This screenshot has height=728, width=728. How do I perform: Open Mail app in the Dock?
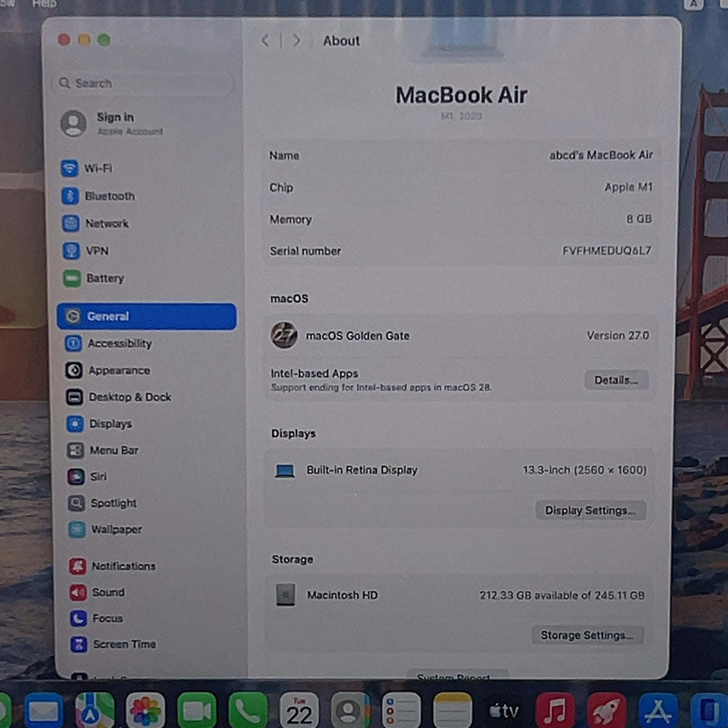44,711
